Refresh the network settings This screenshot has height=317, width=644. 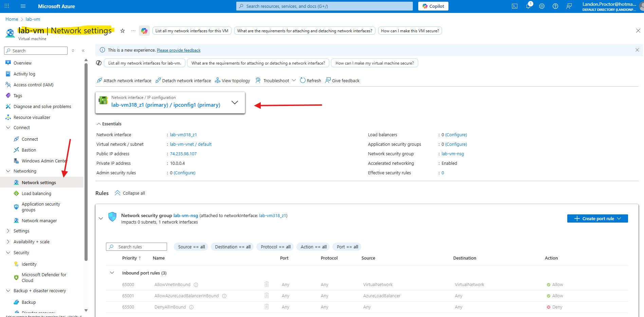point(310,81)
